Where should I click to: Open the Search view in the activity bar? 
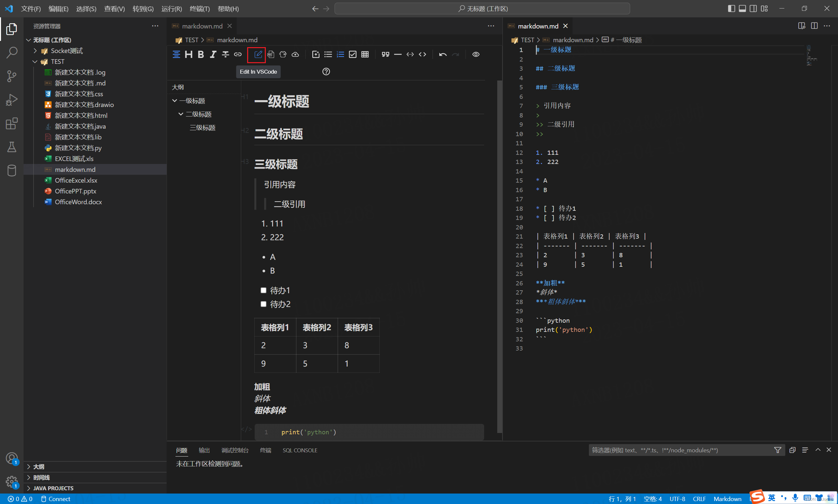(x=11, y=53)
